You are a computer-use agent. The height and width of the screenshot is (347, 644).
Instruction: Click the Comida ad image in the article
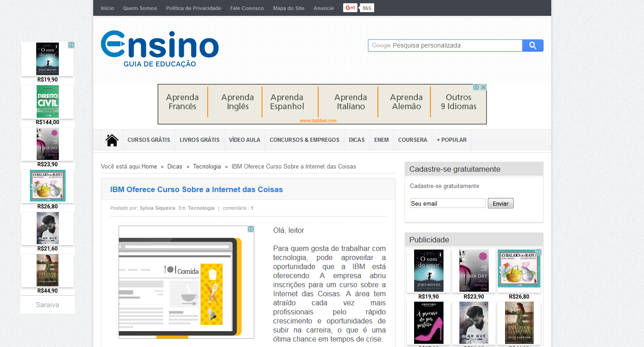pos(186,282)
